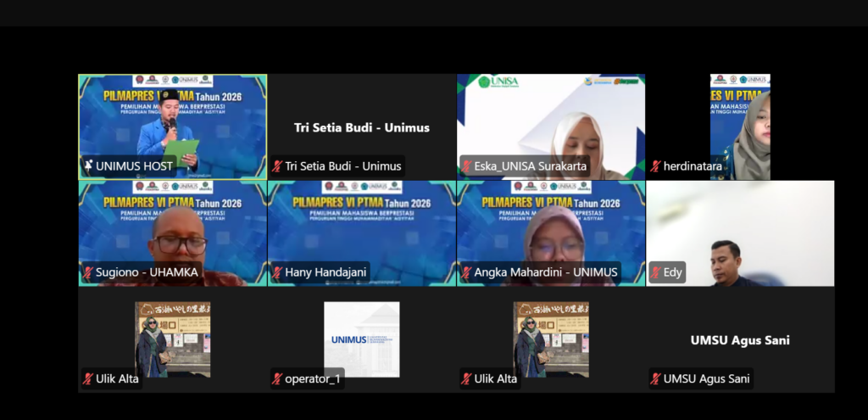Screen dimensions: 868x420
Task: Click the Edy name label
Action: coord(672,272)
